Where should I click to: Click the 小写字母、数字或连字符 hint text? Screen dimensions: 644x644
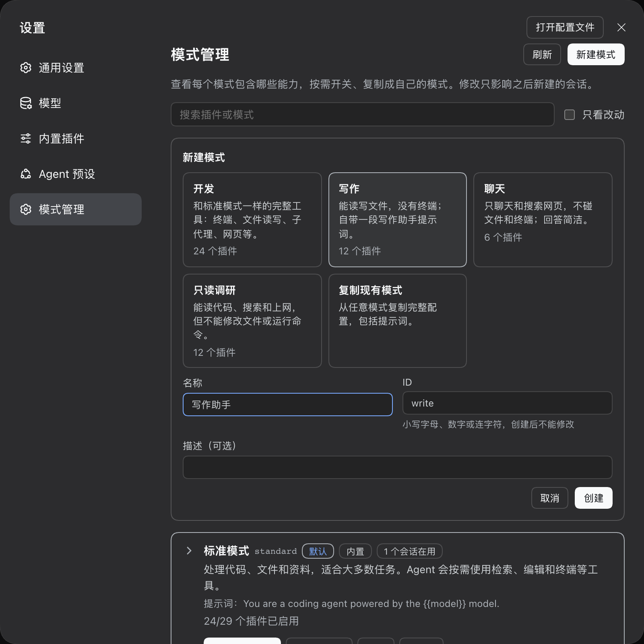coord(488,424)
